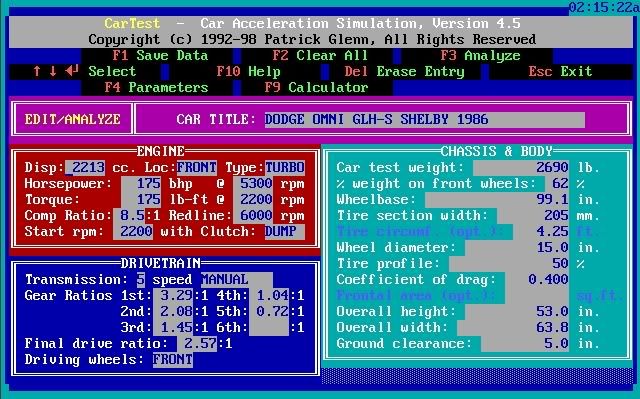Open the F9 Calculator
This screenshot has height=399, width=640.
coord(316,87)
